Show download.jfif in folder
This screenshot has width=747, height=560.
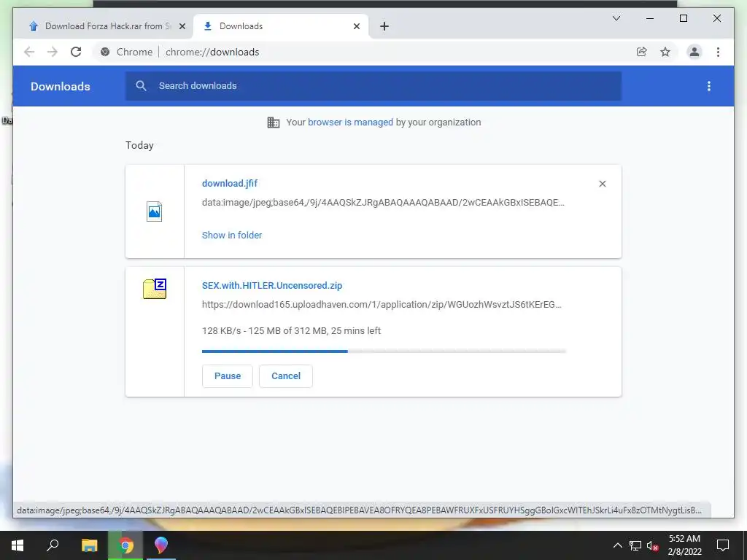(232, 236)
